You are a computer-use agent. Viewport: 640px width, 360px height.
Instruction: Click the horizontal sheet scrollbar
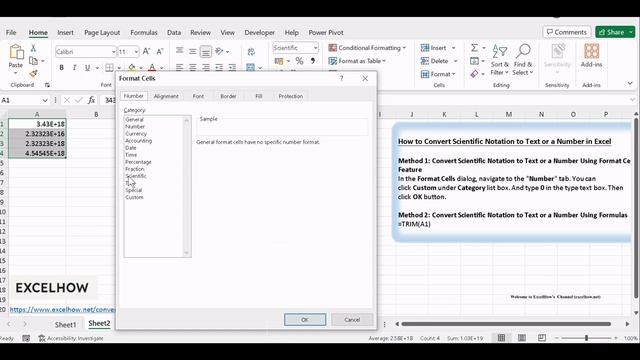coord(506,324)
